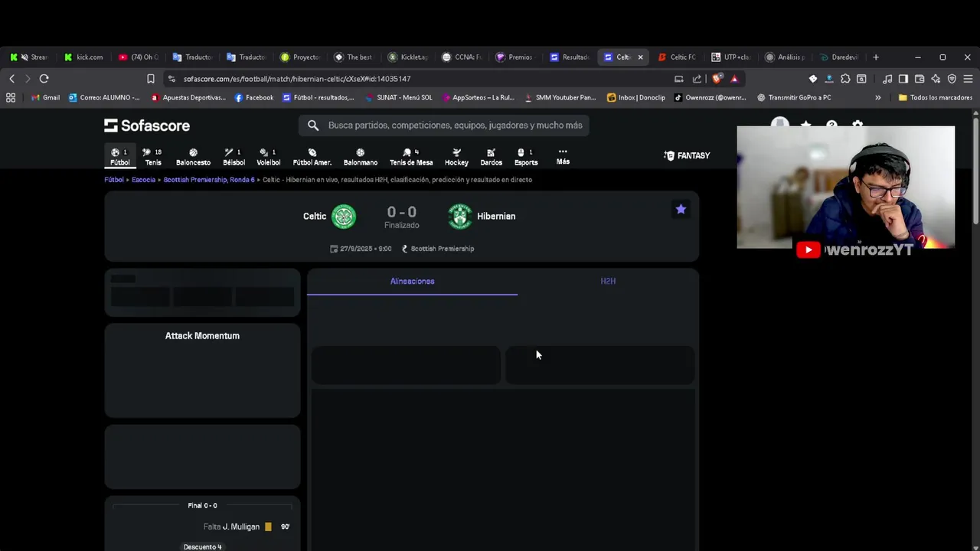Viewport: 980px width, 551px height.
Task: Open the browser hamburger menu
Action: coord(968,79)
